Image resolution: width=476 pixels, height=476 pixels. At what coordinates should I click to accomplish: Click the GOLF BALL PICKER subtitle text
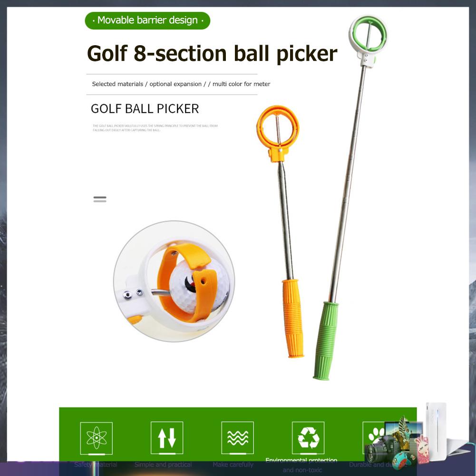pyautogui.click(x=145, y=109)
